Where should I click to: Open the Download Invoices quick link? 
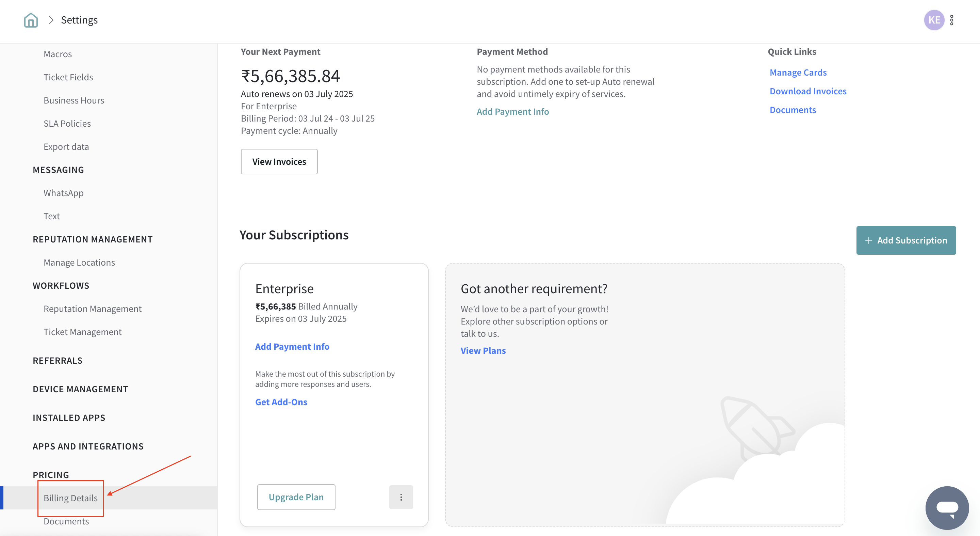808,91
